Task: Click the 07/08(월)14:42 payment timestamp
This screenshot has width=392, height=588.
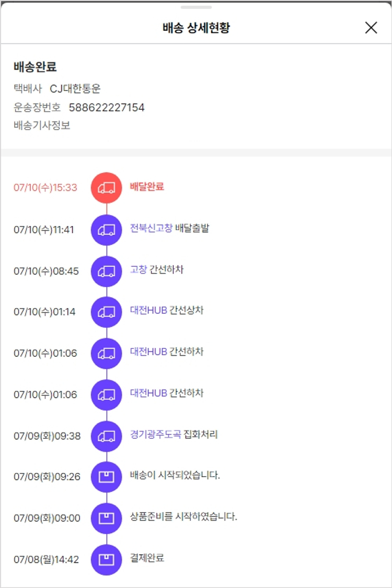Action: click(47, 560)
